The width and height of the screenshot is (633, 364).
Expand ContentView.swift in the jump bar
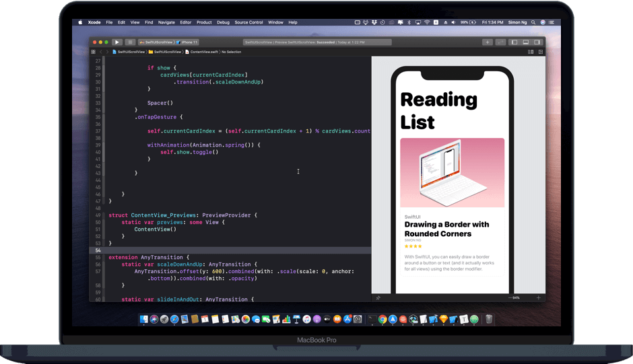pyautogui.click(x=203, y=52)
